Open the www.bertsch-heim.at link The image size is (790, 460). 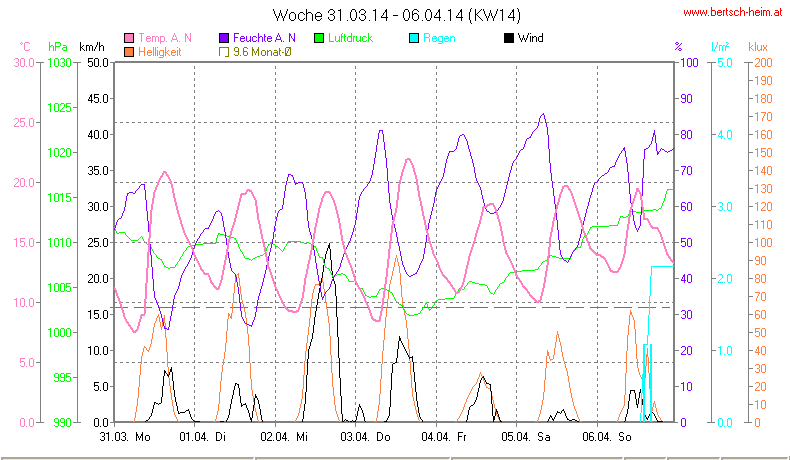click(x=733, y=13)
